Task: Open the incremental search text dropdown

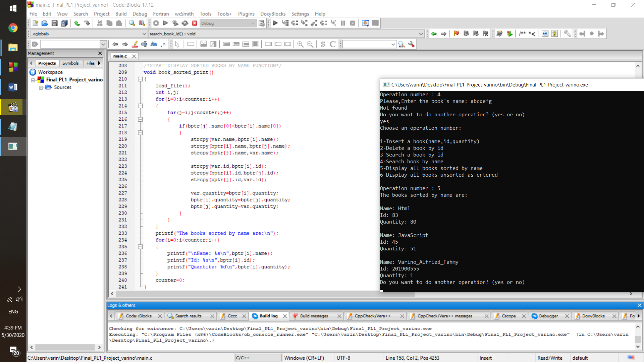Action: point(103,44)
